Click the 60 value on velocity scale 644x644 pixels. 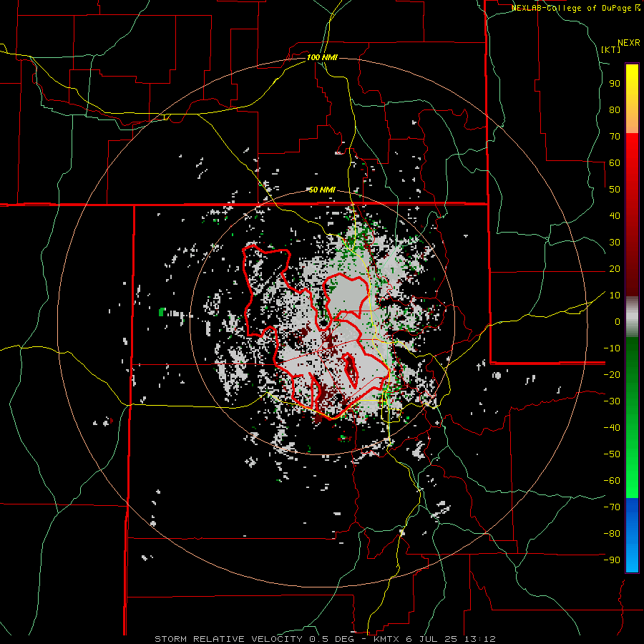(x=615, y=163)
